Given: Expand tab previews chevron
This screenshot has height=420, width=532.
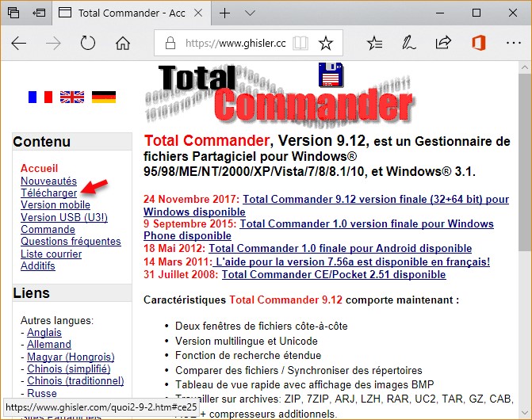Looking at the screenshot, I should tap(250, 13).
